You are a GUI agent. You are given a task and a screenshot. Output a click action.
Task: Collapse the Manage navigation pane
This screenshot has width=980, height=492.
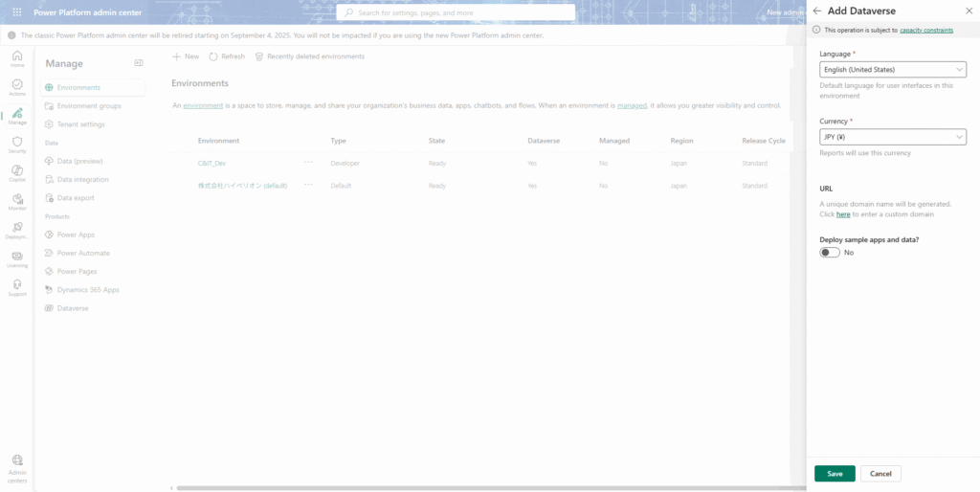(138, 63)
